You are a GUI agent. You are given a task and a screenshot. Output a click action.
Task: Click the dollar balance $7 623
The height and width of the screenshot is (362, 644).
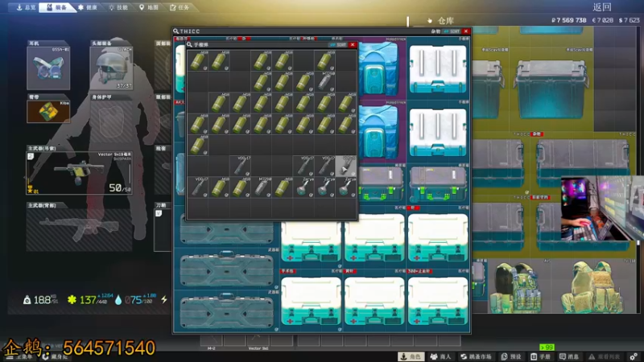629,20
